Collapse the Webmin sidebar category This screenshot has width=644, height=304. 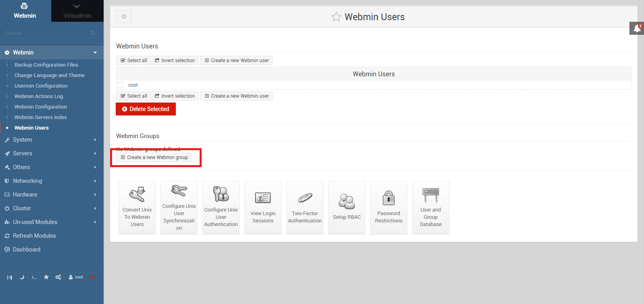click(52, 52)
